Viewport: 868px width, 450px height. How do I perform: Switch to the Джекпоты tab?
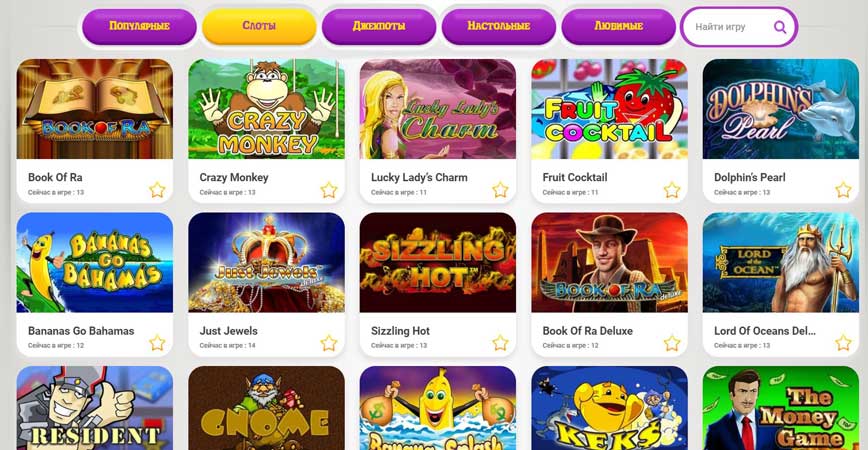tap(379, 26)
